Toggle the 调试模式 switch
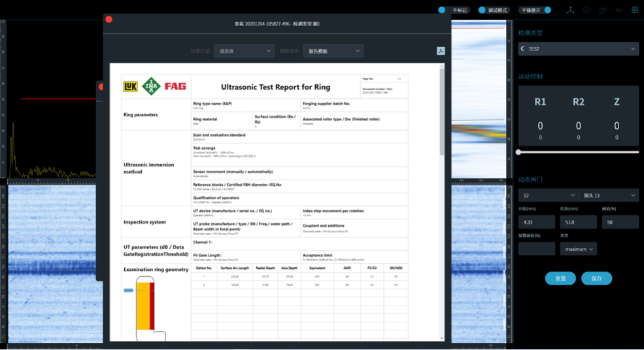Image resolution: width=644 pixels, height=350 pixels. 494,10
